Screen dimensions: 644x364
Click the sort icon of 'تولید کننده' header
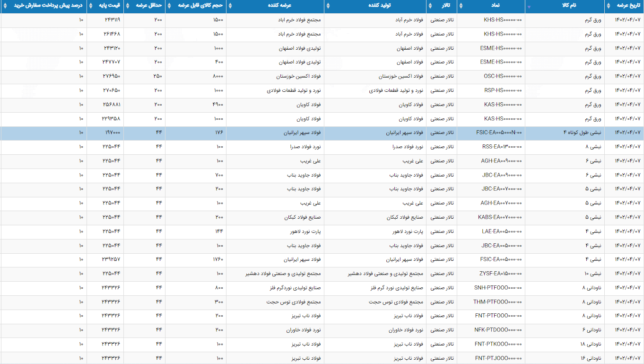coord(328,7)
